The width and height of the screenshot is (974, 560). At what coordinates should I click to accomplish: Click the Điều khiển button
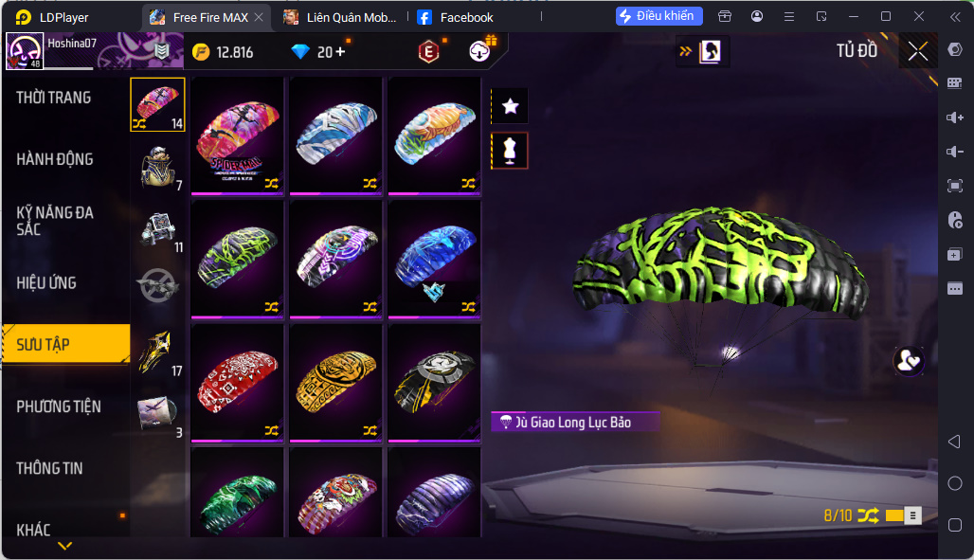point(658,16)
